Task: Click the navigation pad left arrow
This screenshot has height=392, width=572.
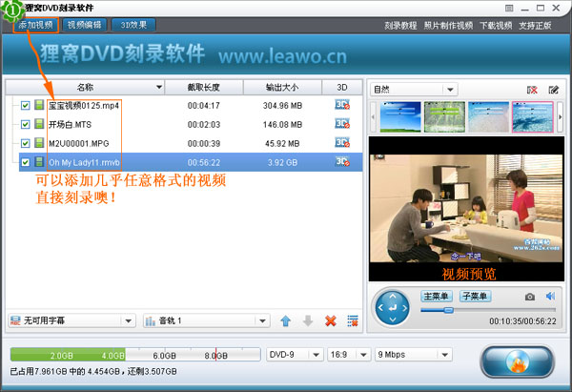Action: 380,308
